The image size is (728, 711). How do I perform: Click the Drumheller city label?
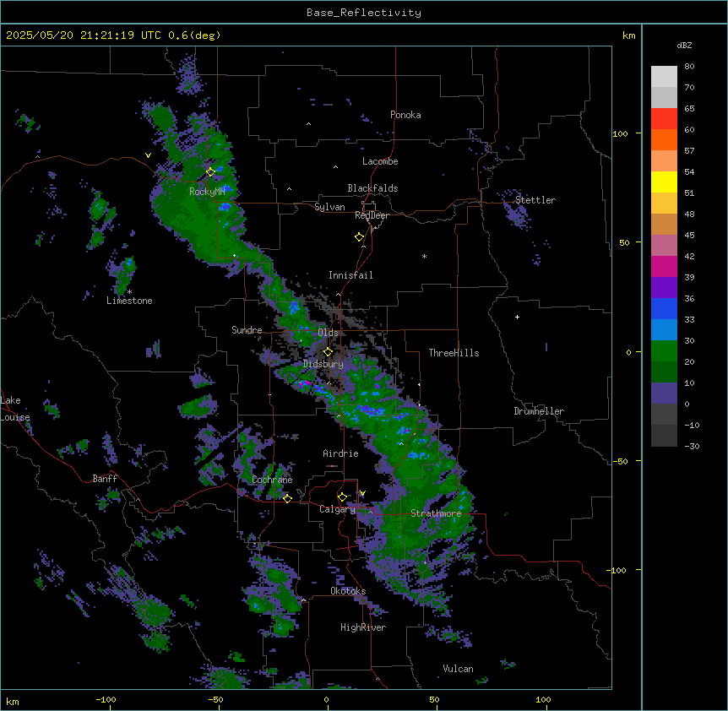pyautogui.click(x=539, y=411)
